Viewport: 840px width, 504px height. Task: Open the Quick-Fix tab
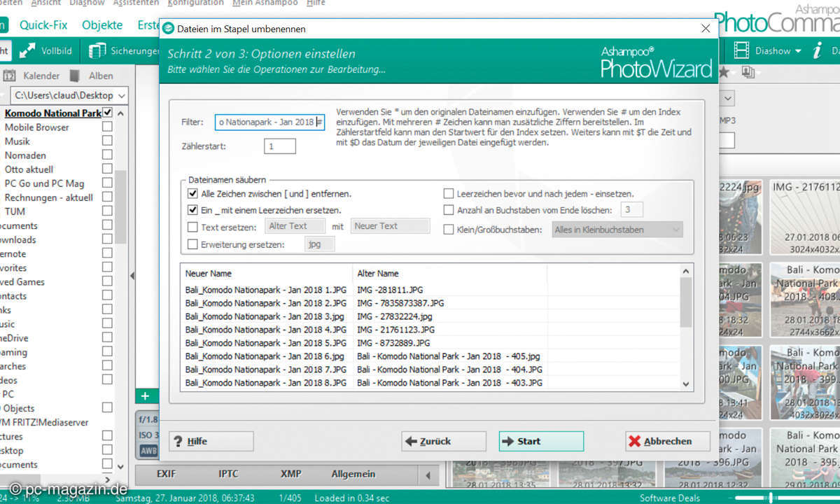(43, 25)
